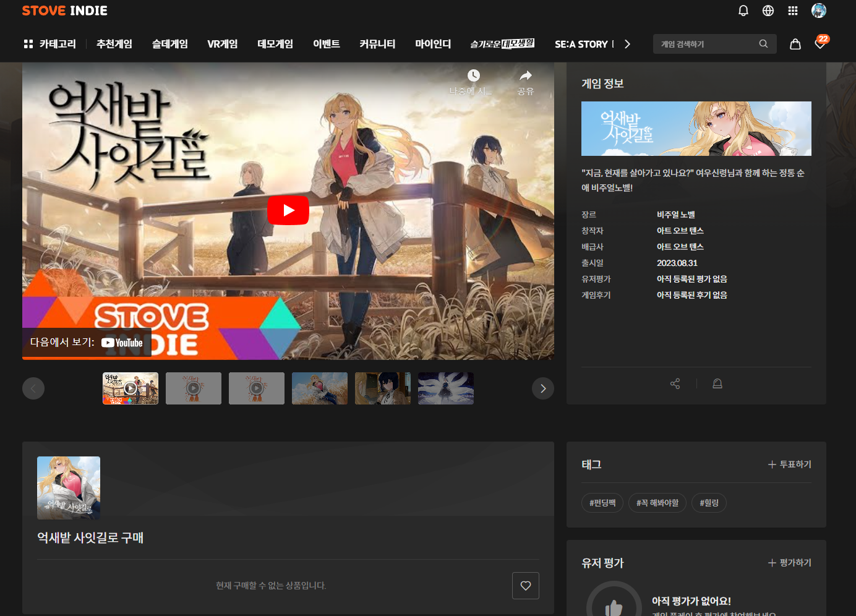
Task: Click the 평가하기 rate button
Action: [790, 563]
